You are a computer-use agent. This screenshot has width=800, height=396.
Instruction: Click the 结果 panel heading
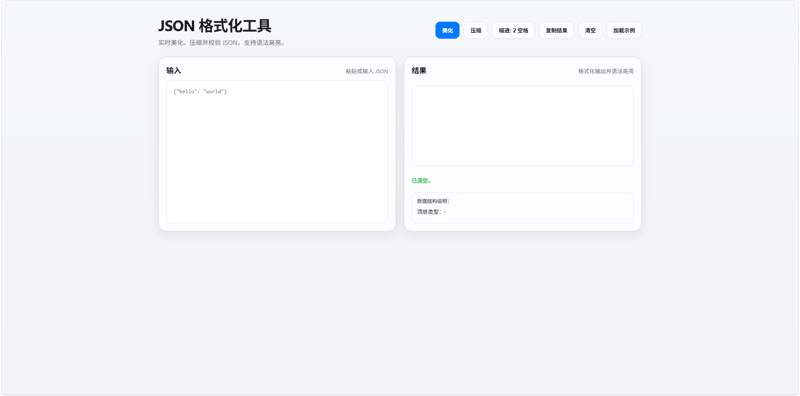coord(419,70)
